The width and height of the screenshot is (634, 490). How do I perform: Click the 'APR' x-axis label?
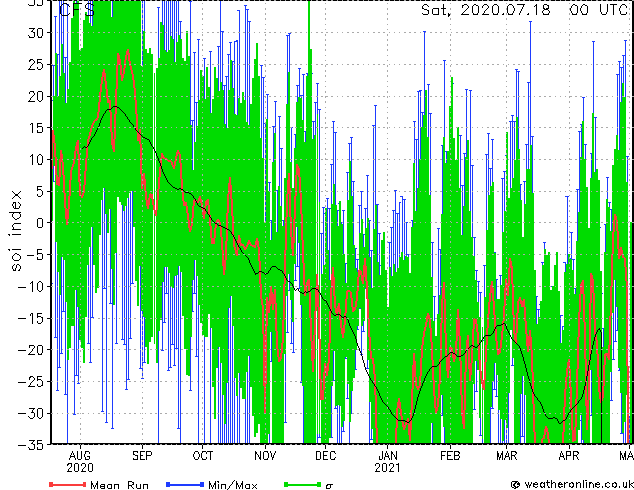pos(569,456)
